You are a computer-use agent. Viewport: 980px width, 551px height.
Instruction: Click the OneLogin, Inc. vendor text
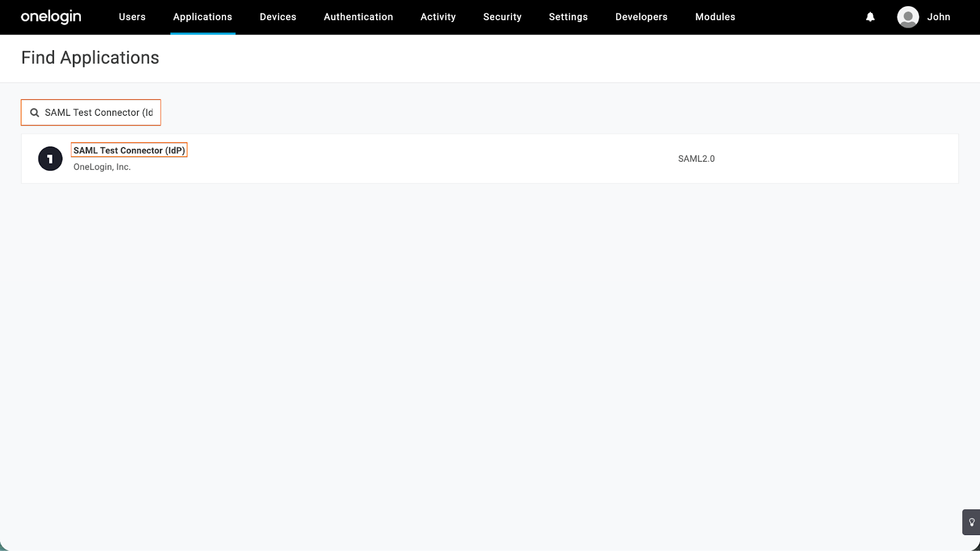point(102,167)
